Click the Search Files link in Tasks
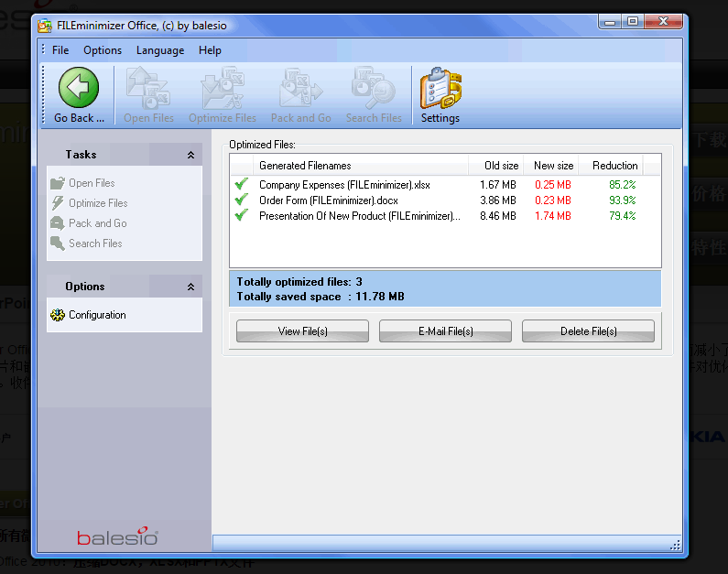The image size is (728, 574). pos(95,244)
